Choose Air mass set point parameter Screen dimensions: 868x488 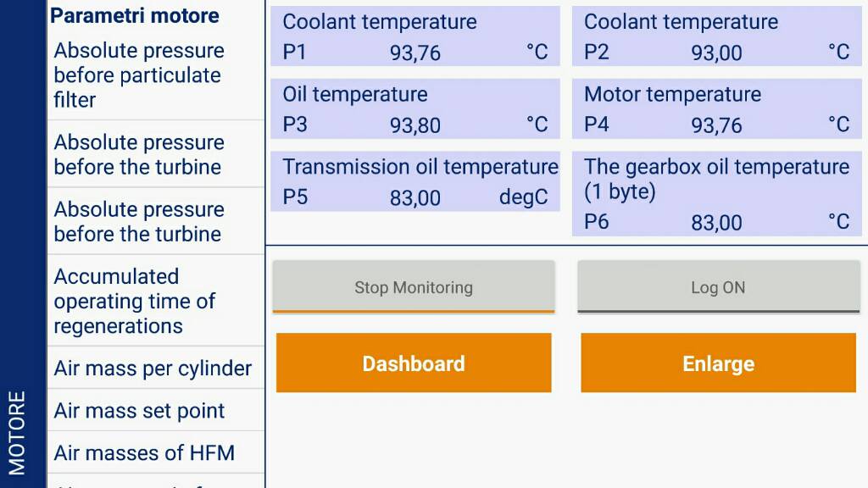tap(156, 411)
